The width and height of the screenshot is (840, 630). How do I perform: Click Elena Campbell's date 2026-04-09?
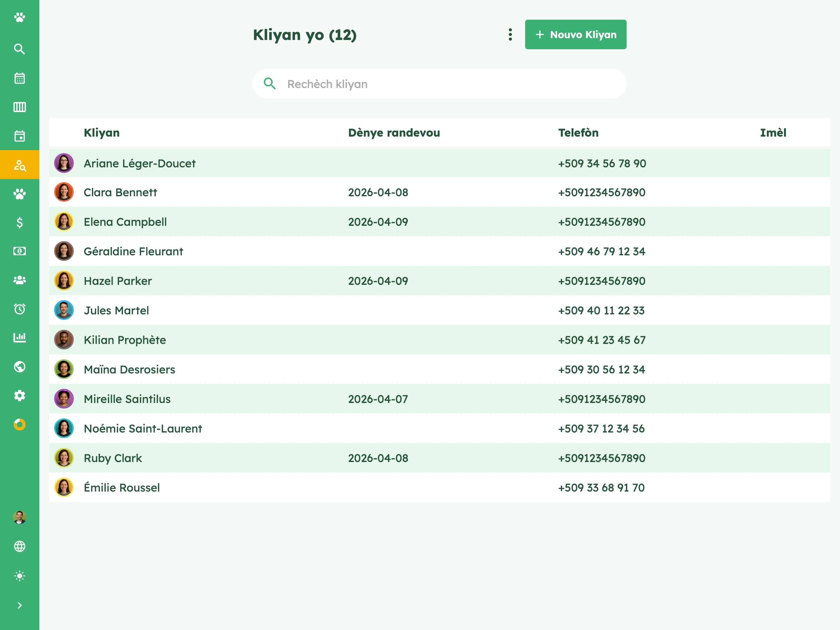click(x=378, y=222)
